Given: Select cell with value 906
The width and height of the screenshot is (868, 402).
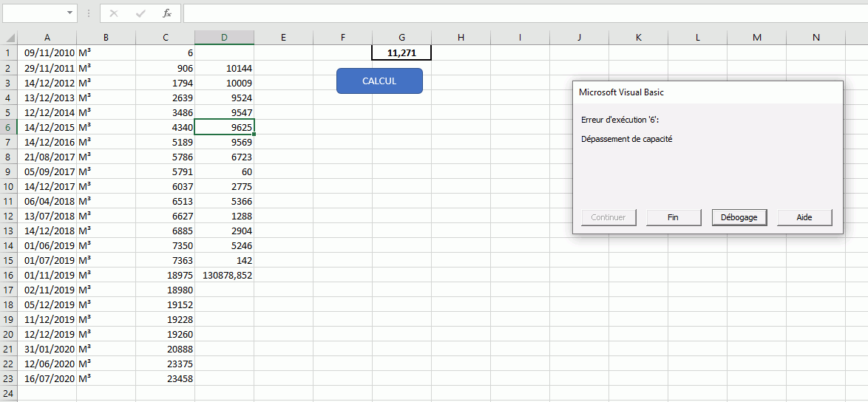Looking at the screenshot, I should click(x=166, y=67).
